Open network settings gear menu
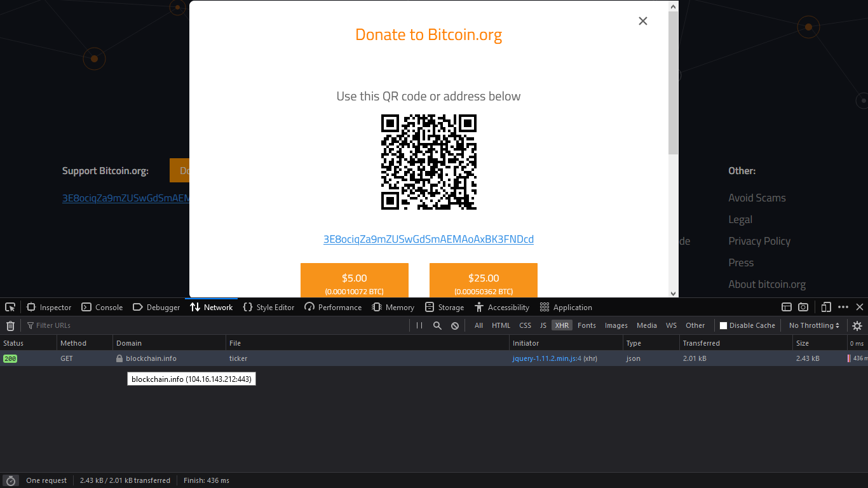The width and height of the screenshot is (868, 488). tap(857, 325)
